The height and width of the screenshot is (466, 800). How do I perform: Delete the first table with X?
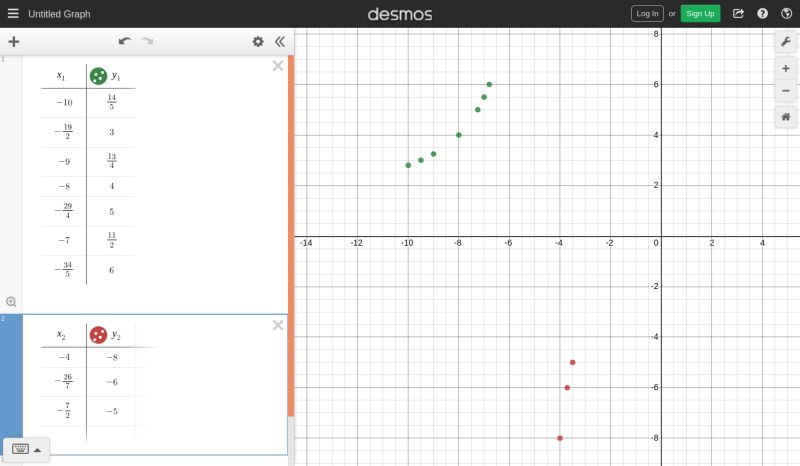pos(278,66)
